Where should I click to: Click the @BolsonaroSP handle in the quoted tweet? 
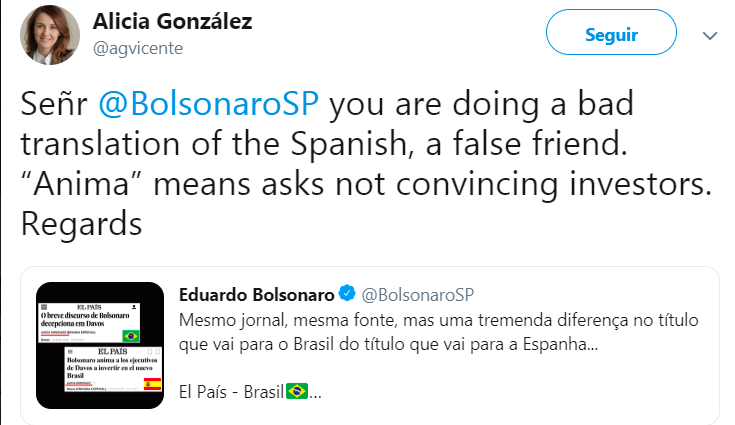click(416, 294)
